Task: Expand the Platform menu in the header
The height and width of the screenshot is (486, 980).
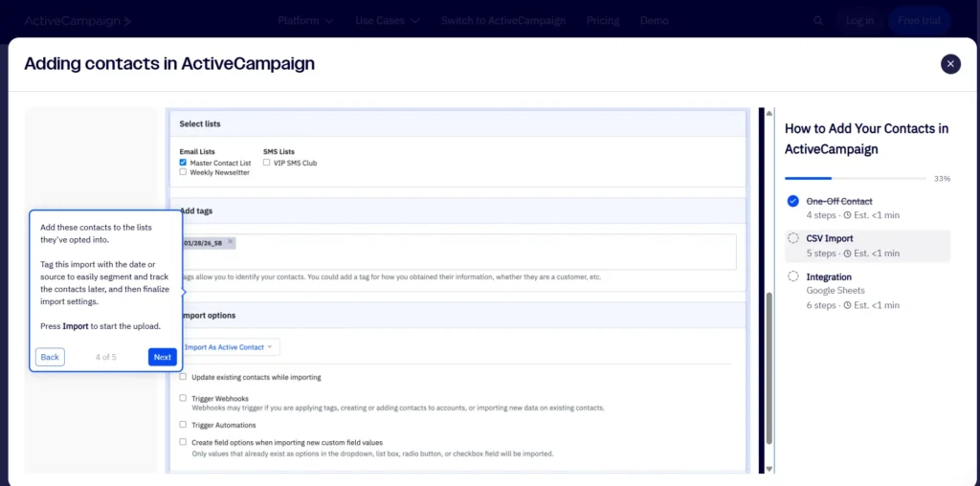Action: (x=305, y=21)
